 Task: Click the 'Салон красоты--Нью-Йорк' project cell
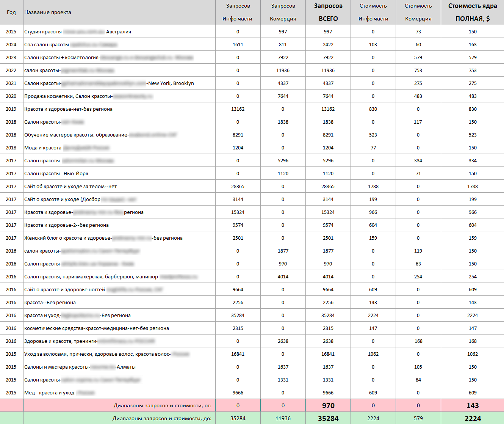(56, 174)
